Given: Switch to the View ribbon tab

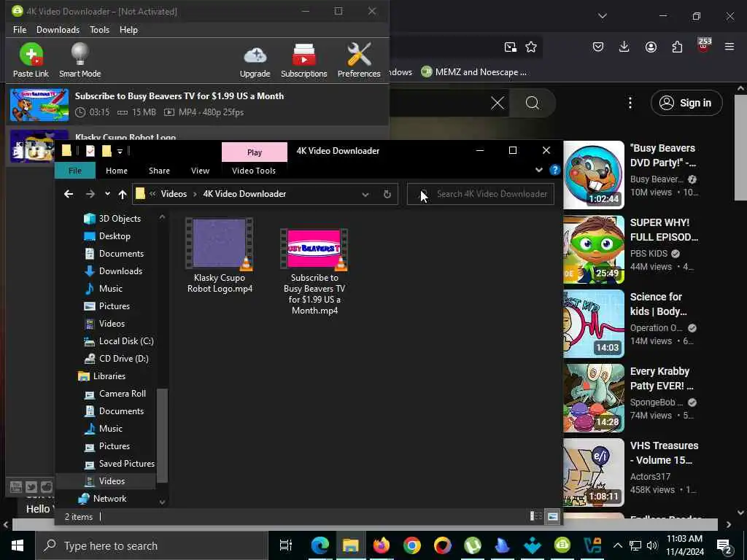Looking at the screenshot, I should (200, 171).
